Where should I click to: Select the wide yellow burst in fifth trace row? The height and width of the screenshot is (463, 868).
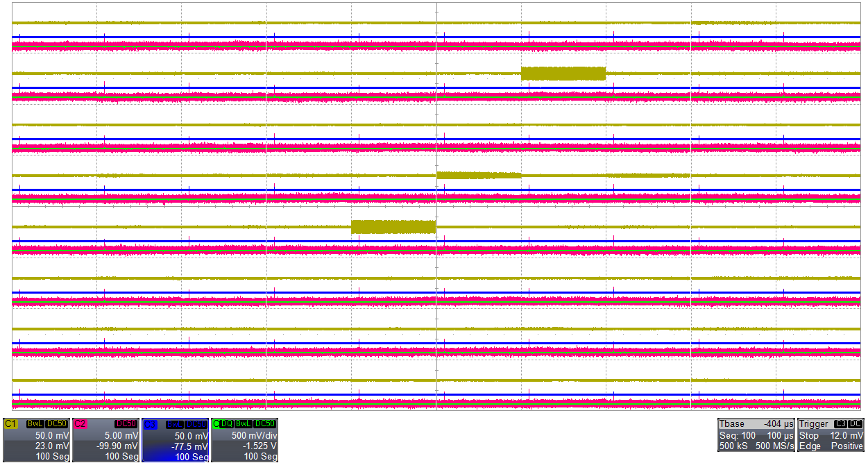pos(393,226)
